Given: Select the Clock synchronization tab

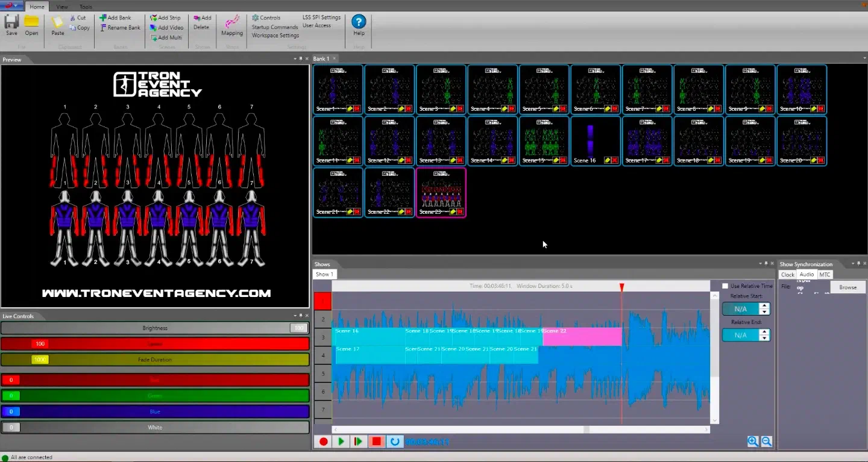Looking at the screenshot, I should coord(788,275).
